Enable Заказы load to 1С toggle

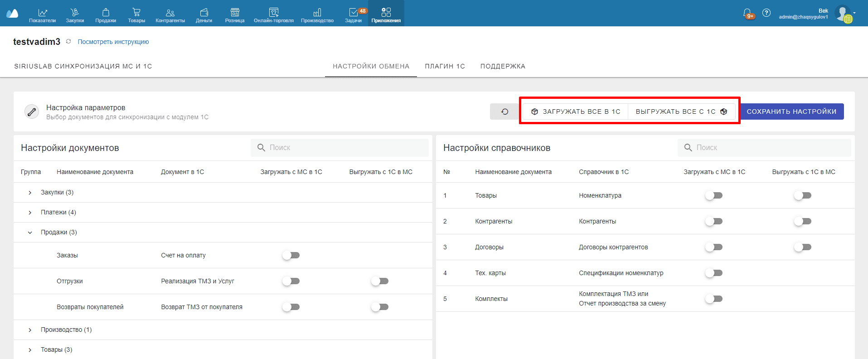click(x=291, y=255)
